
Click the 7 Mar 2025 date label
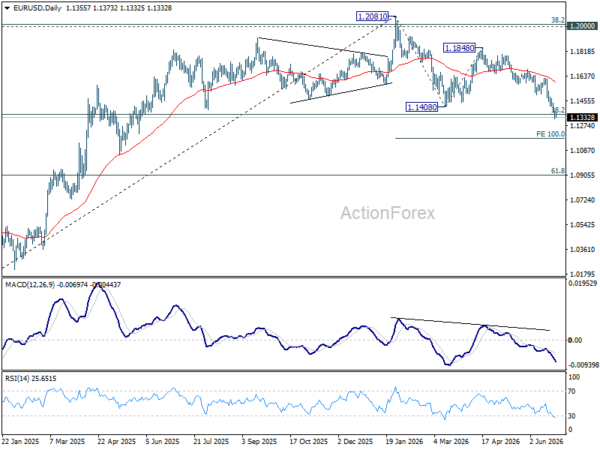click(x=67, y=441)
